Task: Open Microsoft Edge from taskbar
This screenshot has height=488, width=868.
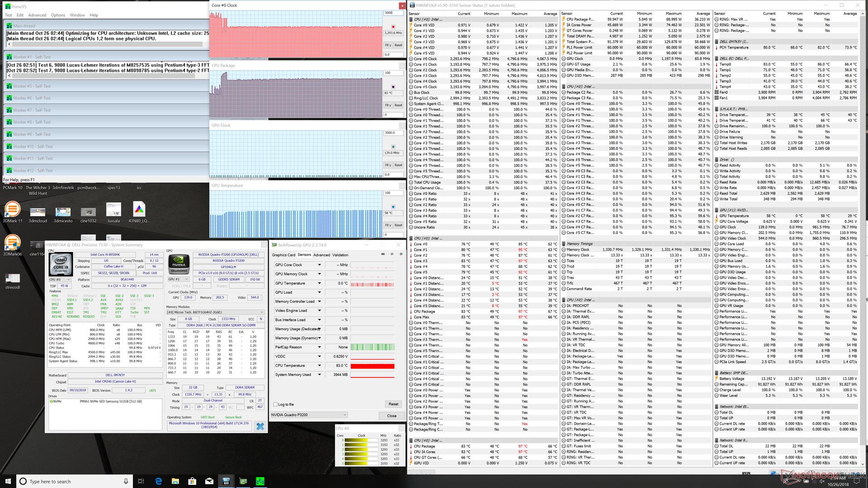Action: [158, 481]
